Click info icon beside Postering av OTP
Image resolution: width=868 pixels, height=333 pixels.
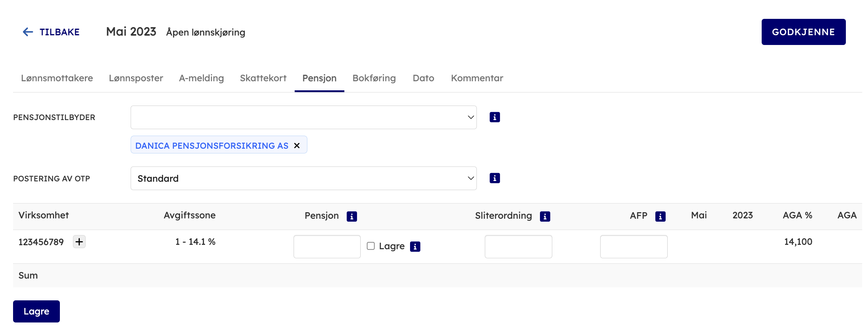point(495,178)
